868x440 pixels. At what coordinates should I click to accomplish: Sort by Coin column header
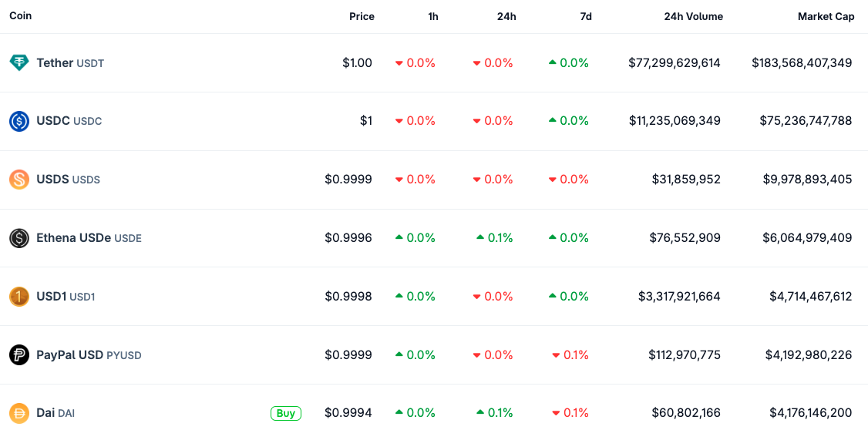click(x=21, y=15)
